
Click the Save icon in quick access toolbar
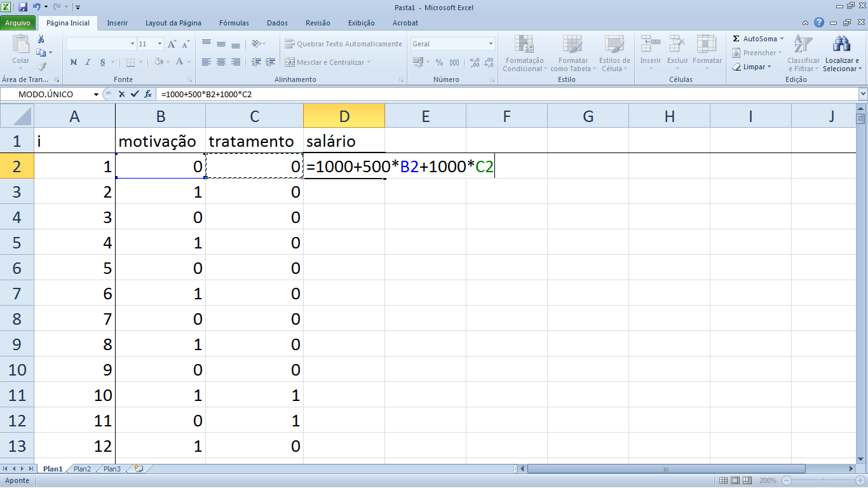(x=23, y=8)
